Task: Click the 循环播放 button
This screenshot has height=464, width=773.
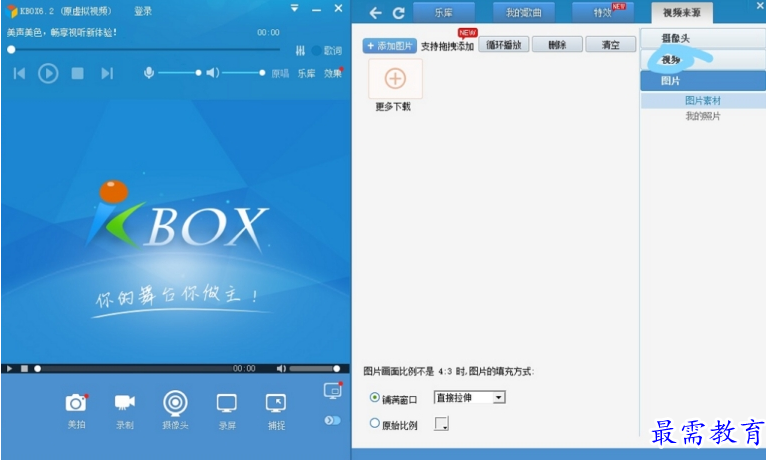Action: (503, 46)
